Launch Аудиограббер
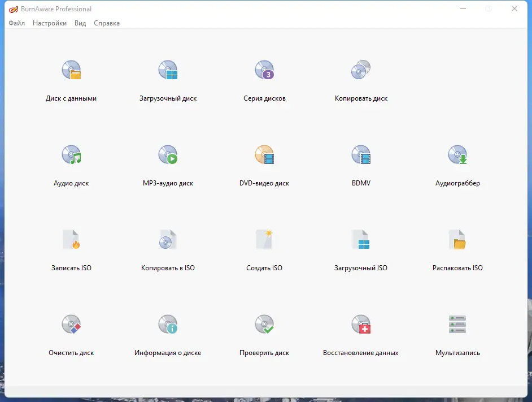The width and height of the screenshot is (532, 402). click(458, 164)
